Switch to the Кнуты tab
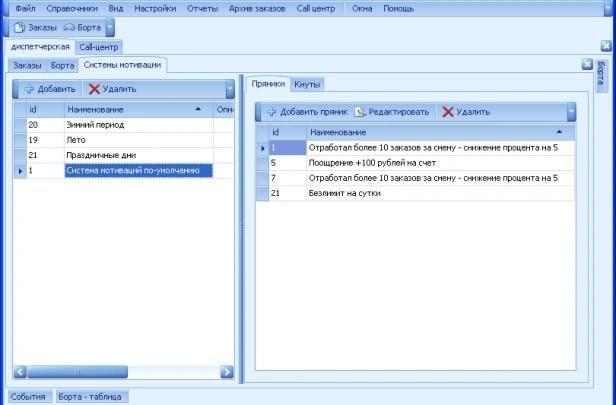The height and width of the screenshot is (405, 616). pyautogui.click(x=307, y=84)
